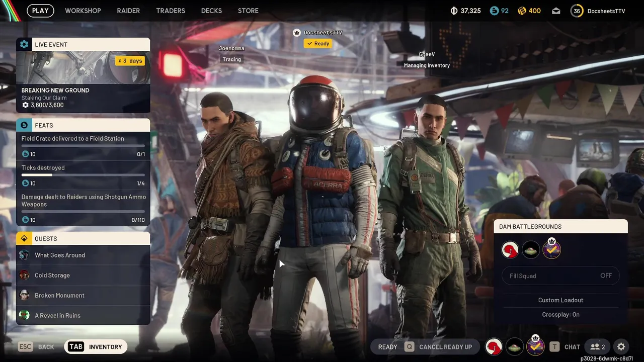The image size is (644, 362).
Task: Select the CheeV player nameplate
Action: 427,54
